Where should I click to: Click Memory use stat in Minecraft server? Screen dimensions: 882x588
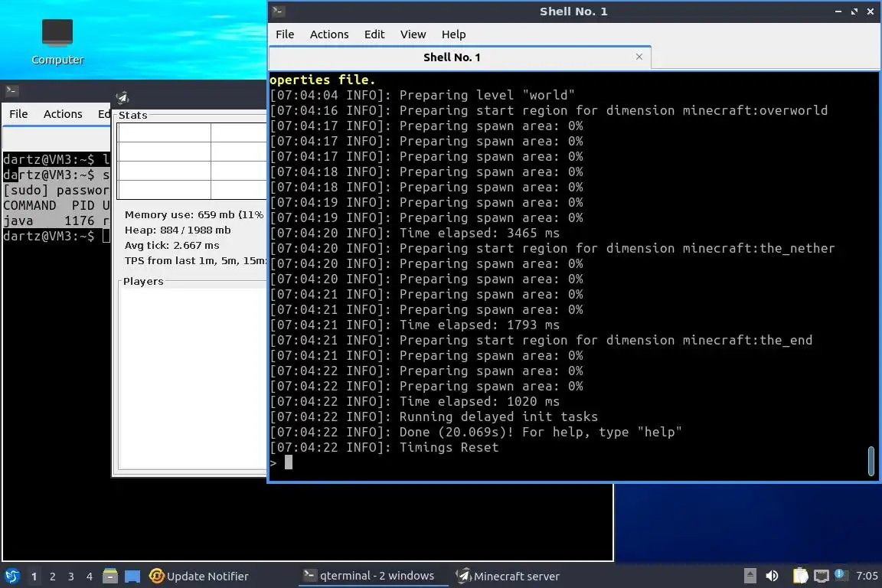pos(194,214)
